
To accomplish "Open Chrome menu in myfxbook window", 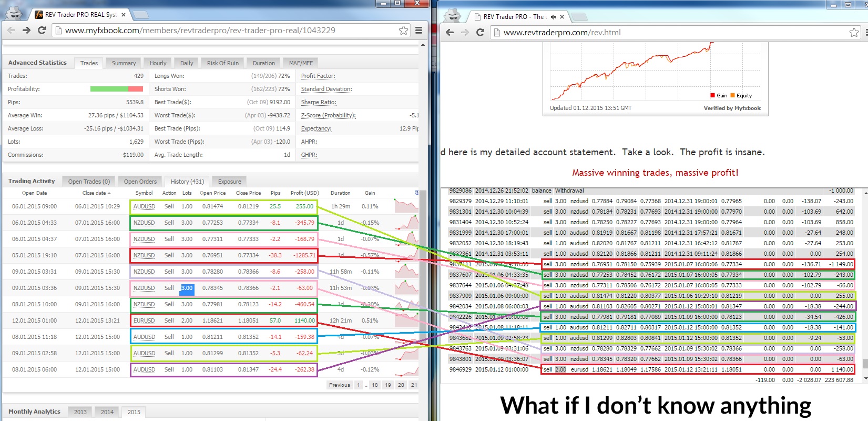I will (419, 30).
